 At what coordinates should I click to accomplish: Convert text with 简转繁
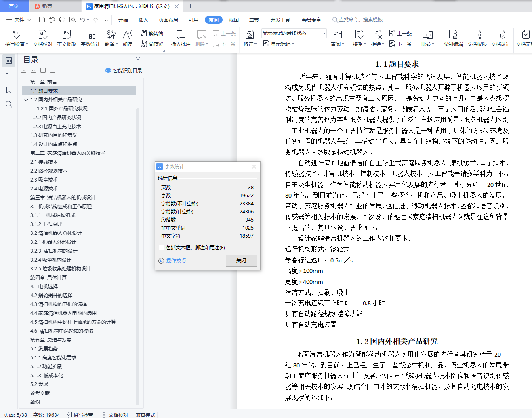(152, 44)
